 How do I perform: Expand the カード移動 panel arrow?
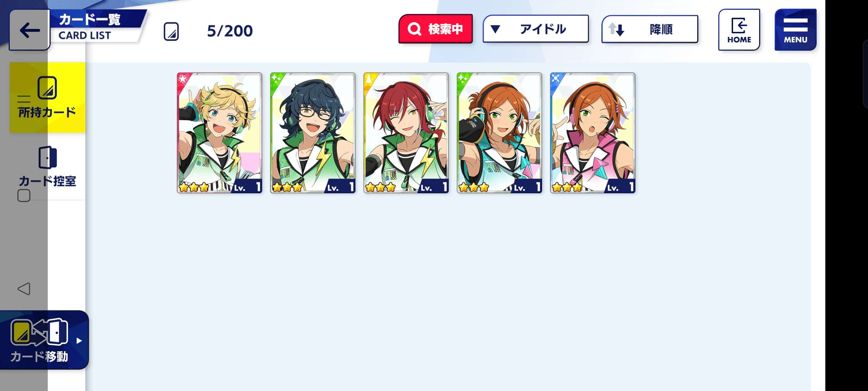pos(79,341)
